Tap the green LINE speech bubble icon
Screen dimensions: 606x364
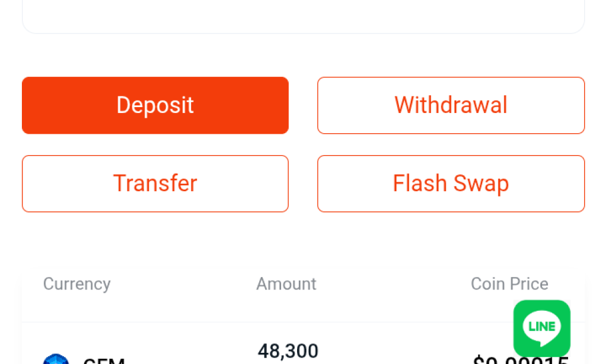click(x=541, y=328)
